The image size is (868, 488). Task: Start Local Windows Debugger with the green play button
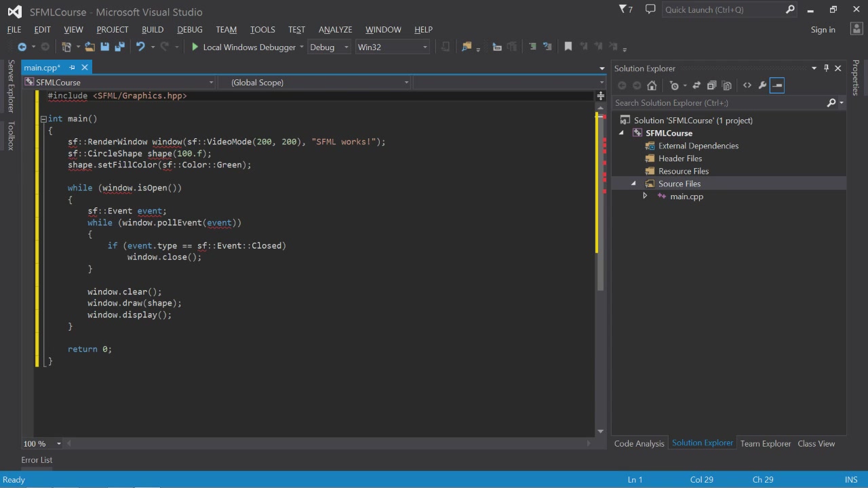[195, 47]
